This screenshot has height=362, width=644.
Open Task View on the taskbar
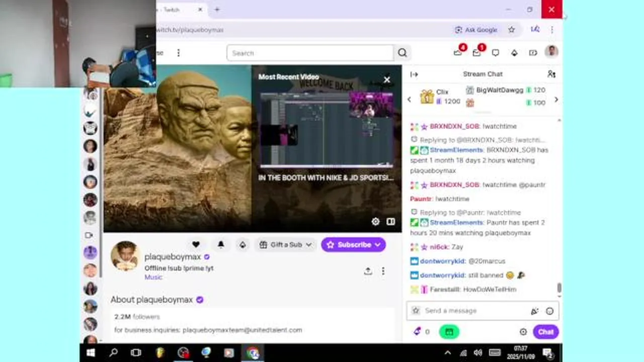(136, 353)
